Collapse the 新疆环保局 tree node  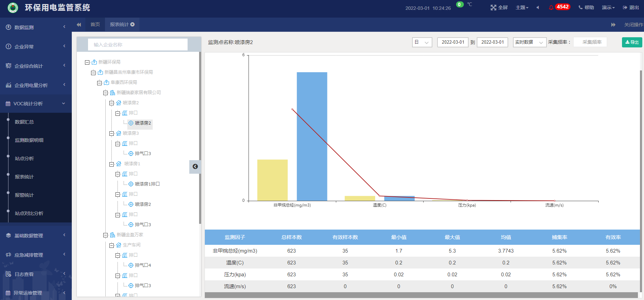[x=87, y=62]
